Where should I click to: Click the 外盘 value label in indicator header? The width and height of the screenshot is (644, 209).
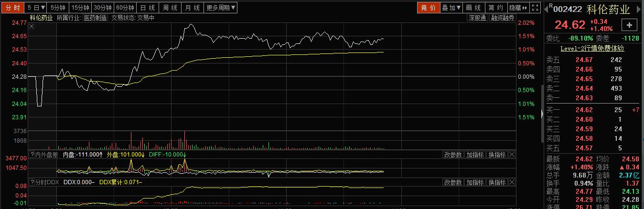(x=126, y=155)
